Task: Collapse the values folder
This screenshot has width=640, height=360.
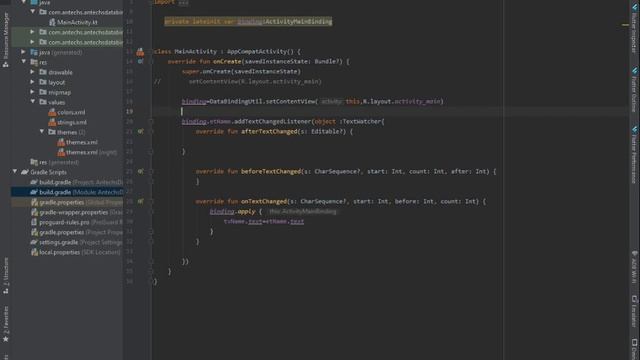Action: pos(33,102)
